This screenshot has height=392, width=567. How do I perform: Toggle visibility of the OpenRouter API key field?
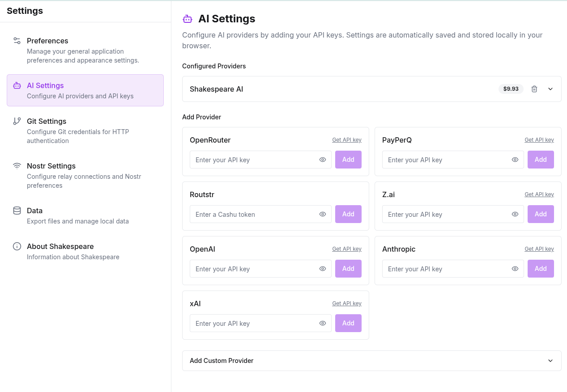pos(322,160)
